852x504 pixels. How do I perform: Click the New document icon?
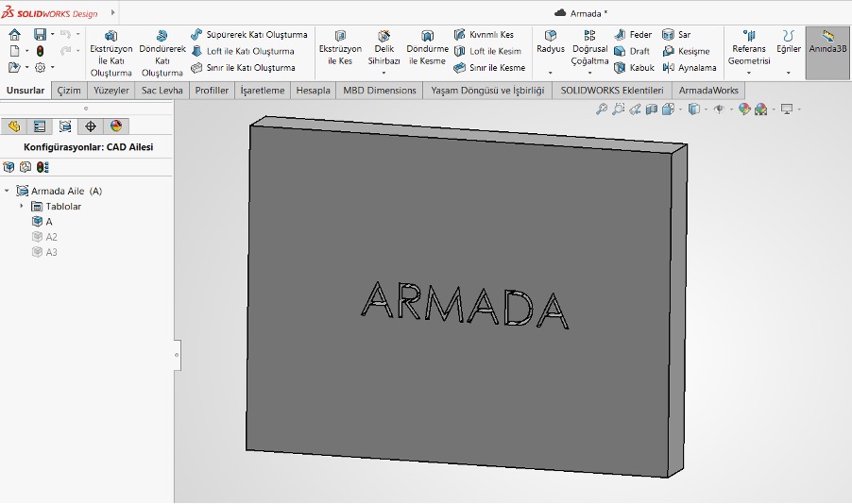[15, 51]
